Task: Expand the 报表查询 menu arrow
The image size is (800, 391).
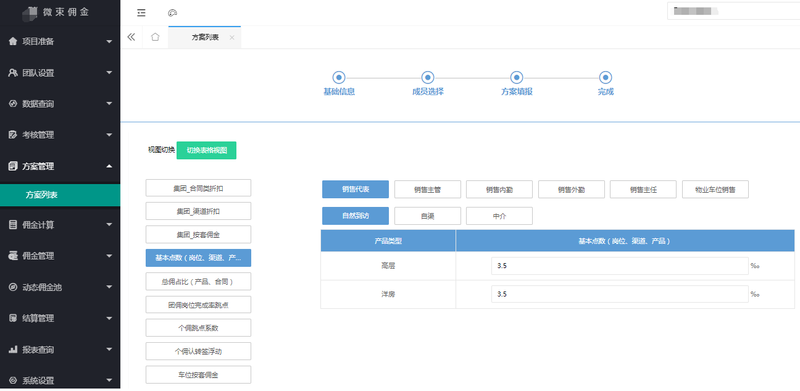Action: [109, 350]
